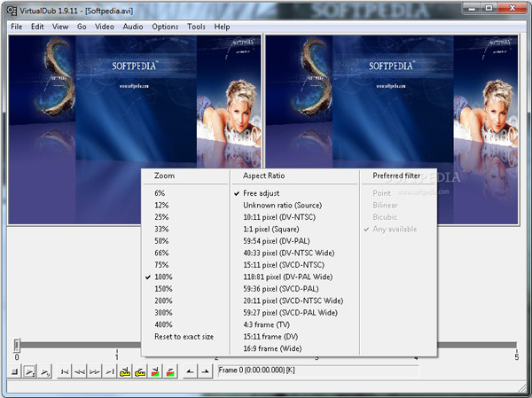Open the Options menu
The width and height of the screenshot is (532, 398).
click(165, 27)
